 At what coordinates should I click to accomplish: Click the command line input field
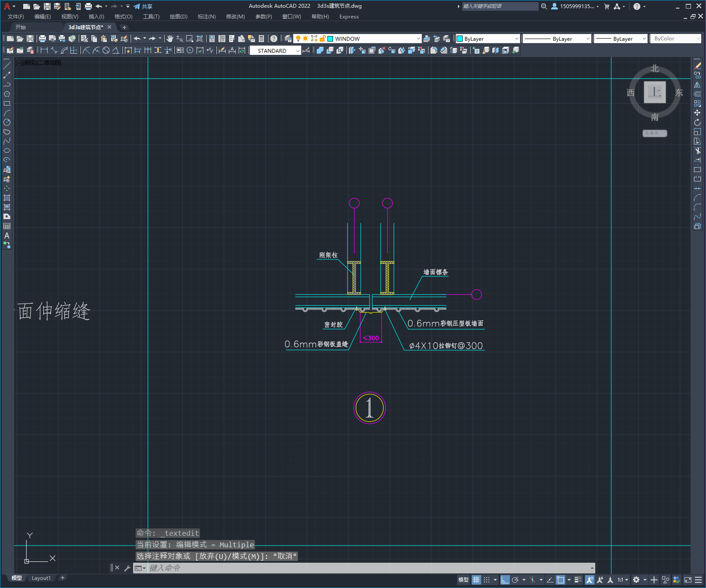[369, 568]
